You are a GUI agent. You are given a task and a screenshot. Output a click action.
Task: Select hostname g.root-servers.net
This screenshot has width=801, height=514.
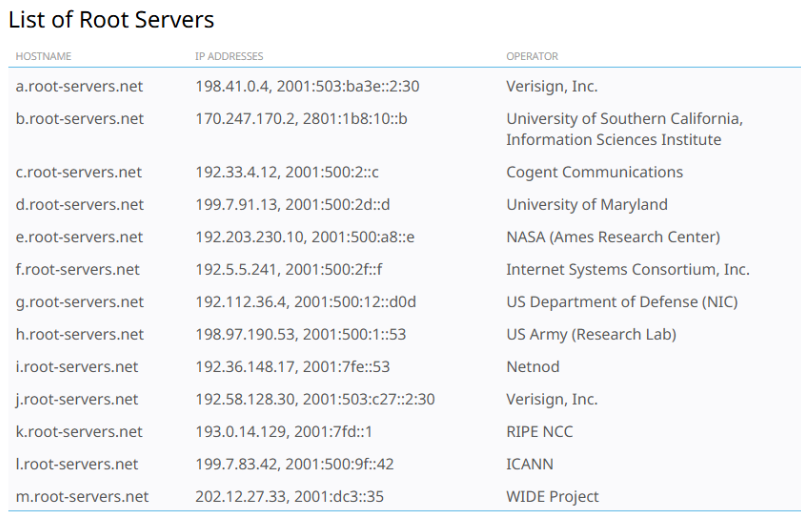coord(80,302)
